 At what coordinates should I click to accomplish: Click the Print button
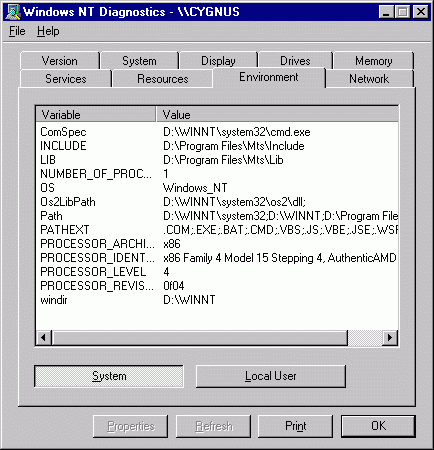coord(295,426)
